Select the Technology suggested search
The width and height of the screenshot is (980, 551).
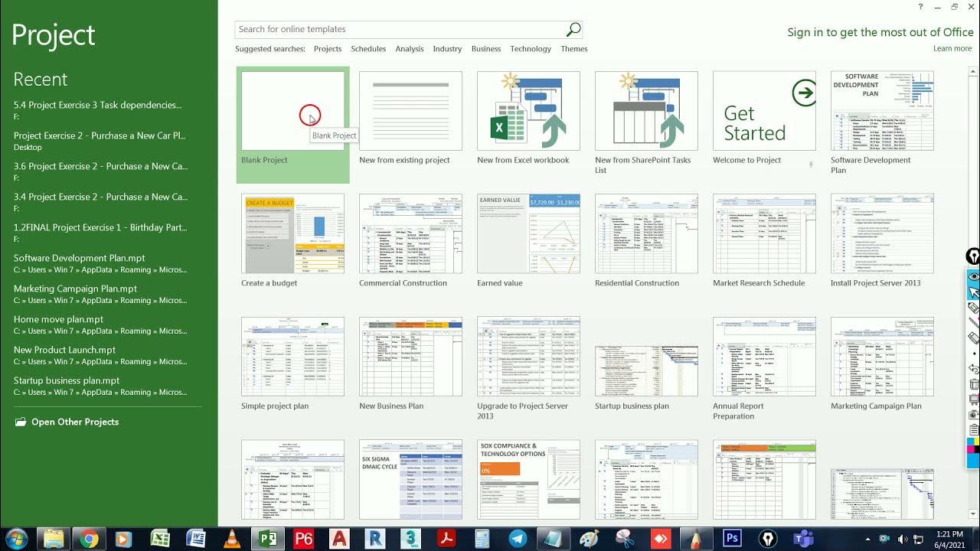coord(531,49)
